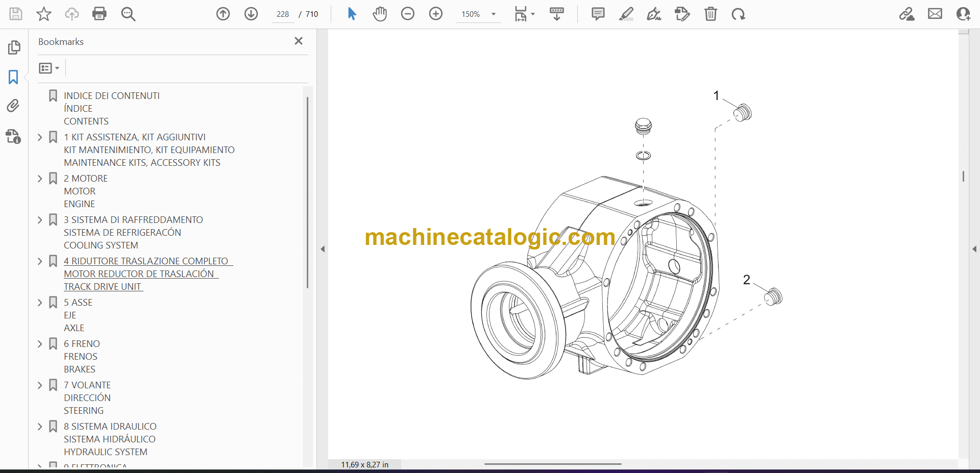Click the page number input field

[x=283, y=14]
